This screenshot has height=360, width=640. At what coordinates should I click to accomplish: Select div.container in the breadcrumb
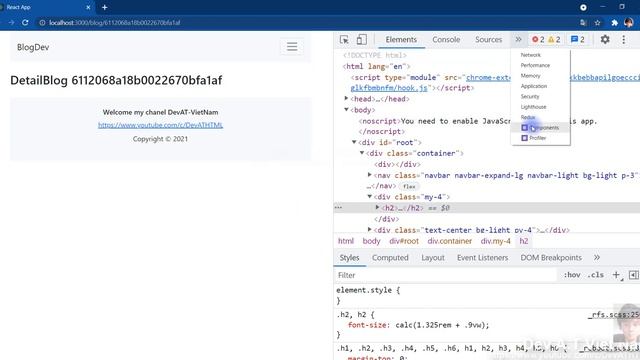450,241
